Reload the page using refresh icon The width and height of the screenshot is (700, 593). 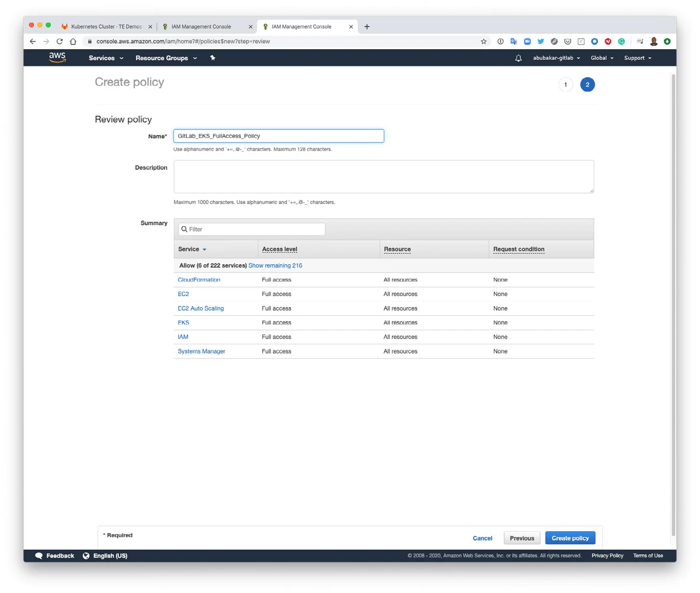coord(60,41)
